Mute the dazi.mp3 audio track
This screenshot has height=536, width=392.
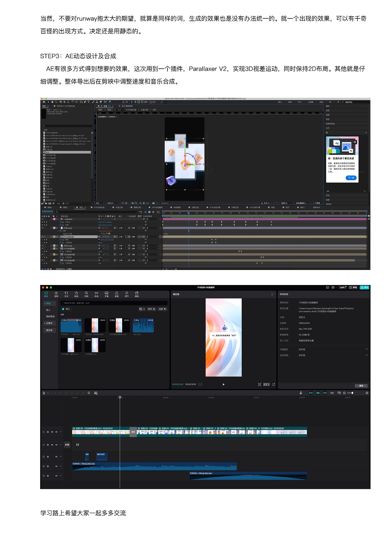pos(56,457)
